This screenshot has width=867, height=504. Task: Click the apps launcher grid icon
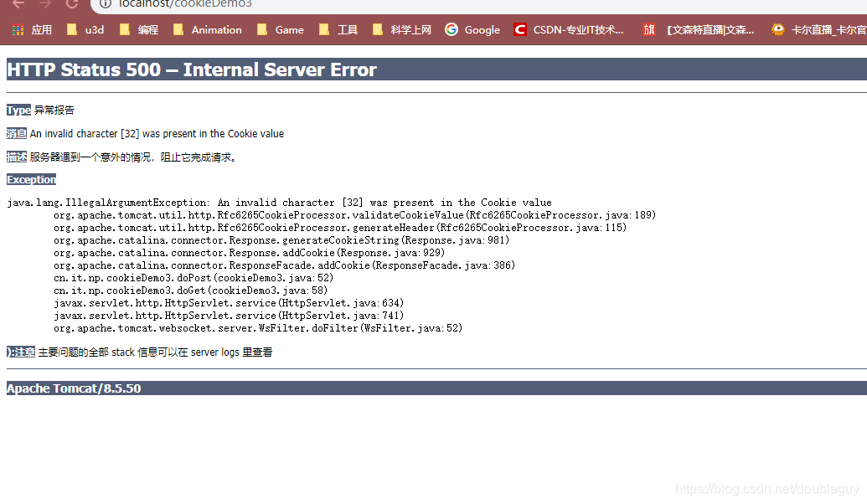point(17,29)
